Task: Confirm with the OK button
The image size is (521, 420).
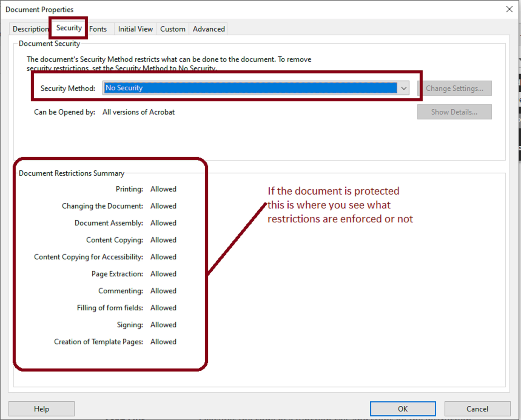Action: pyautogui.click(x=403, y=409)
